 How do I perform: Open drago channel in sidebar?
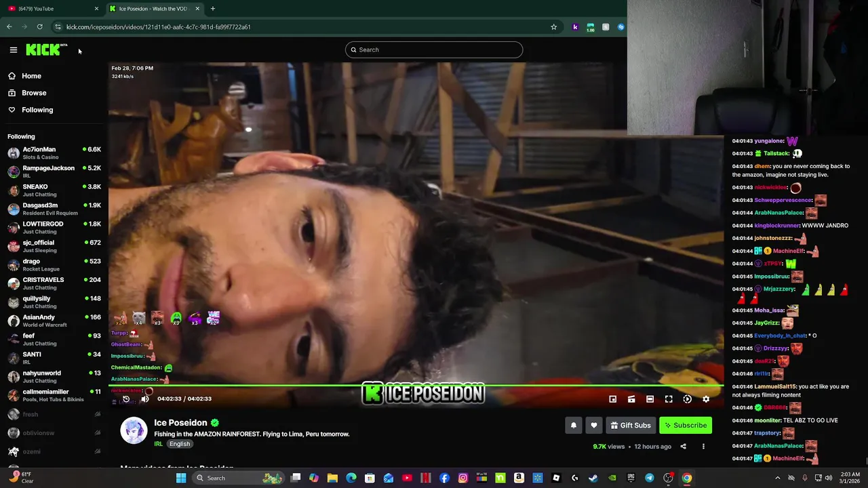[54, 265]
